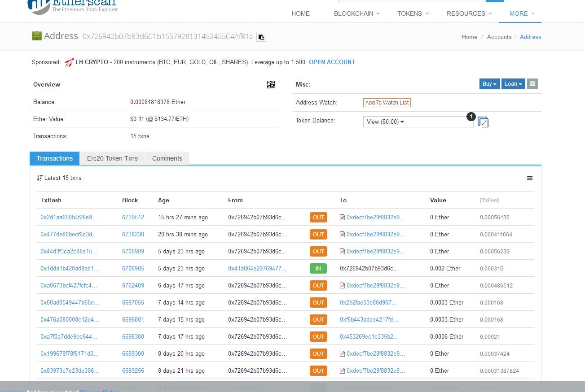Click the IN label on the 0.002 Ether row
Screen dimensions: 585x392
click(x=318, y=269)
